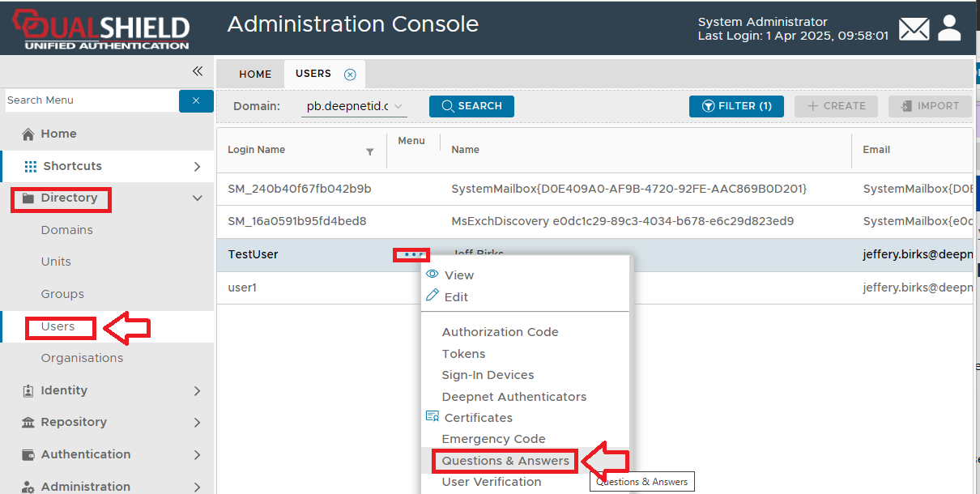The image size is (980, 494).
Task: Select Questions & Answers from context menu
Action: pos(505,461)
